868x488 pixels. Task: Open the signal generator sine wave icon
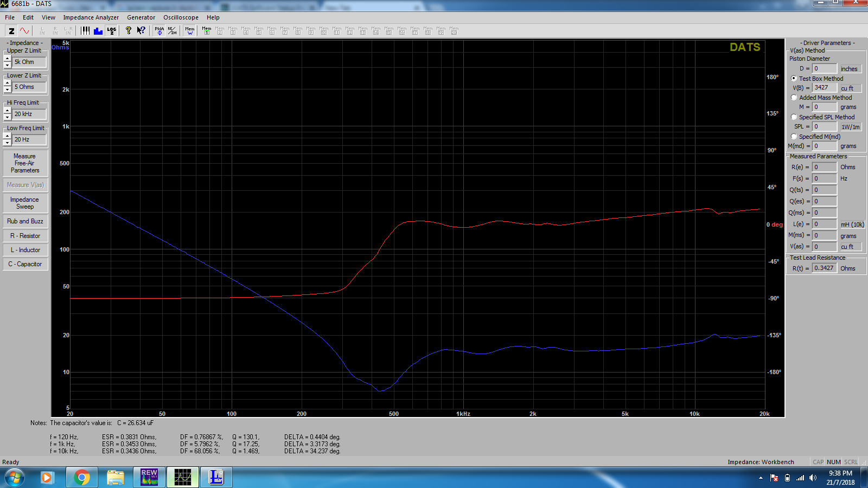[x=24, y=31]
